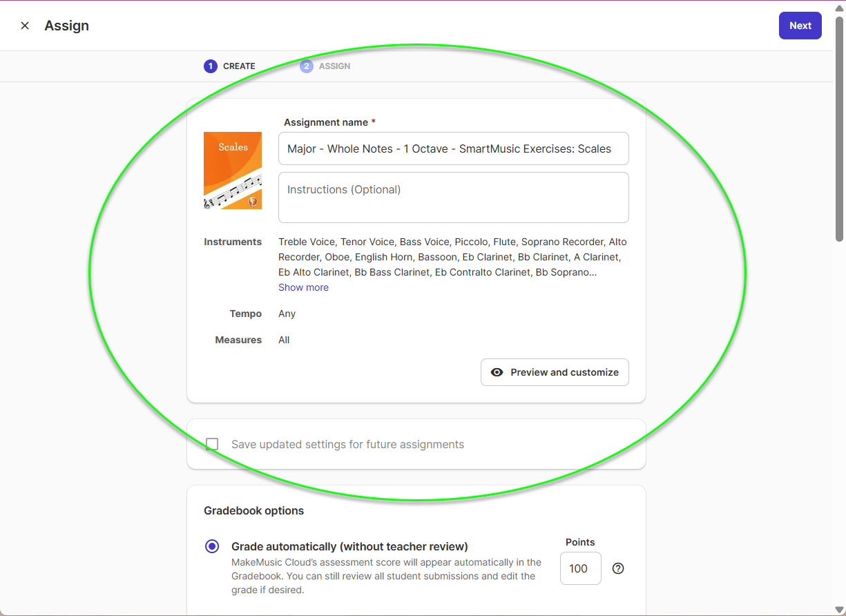
Task: Switch to the CREATE step tab
Action: (230, 66)
